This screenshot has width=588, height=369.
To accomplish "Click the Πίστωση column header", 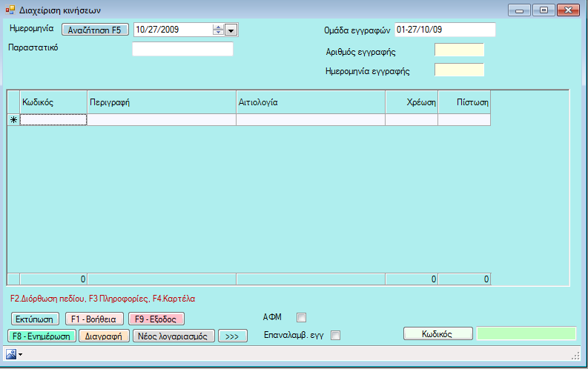I will pos(464,102).
